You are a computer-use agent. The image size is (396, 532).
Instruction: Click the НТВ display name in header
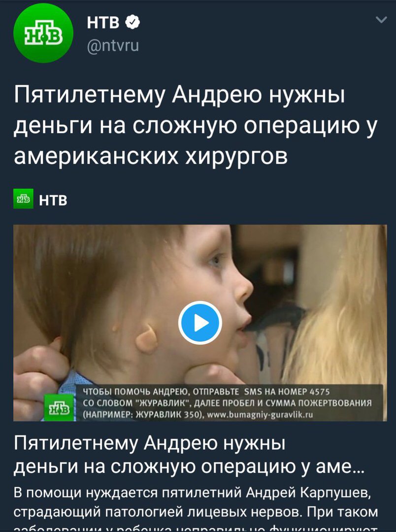tap(103, 23)
